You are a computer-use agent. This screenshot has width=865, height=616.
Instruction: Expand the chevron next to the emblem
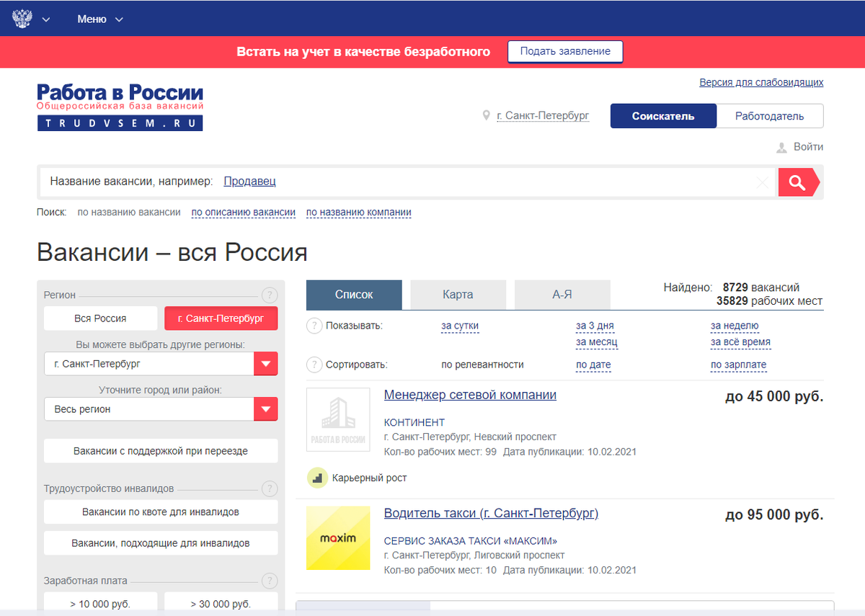[46, 19]
